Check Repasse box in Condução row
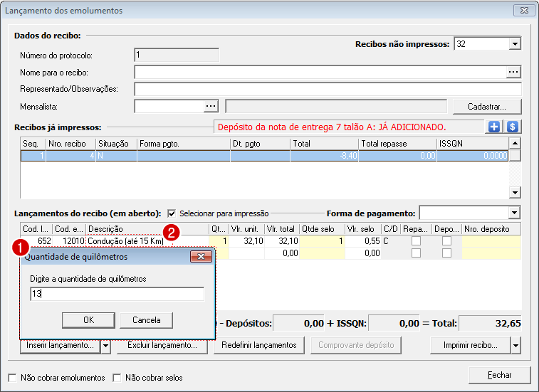This screenshot has width=539, height=392. pos(416,241)
